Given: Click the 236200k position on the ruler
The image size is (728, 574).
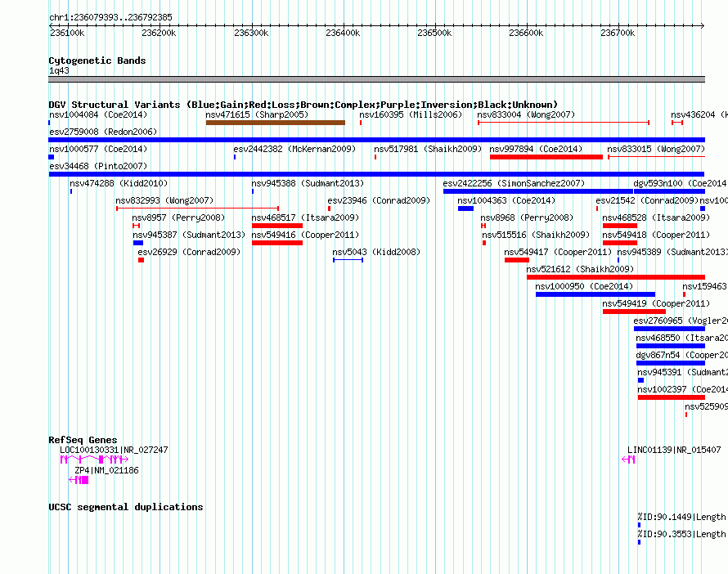Looking at the screenshot, I should tap(159, 33).
